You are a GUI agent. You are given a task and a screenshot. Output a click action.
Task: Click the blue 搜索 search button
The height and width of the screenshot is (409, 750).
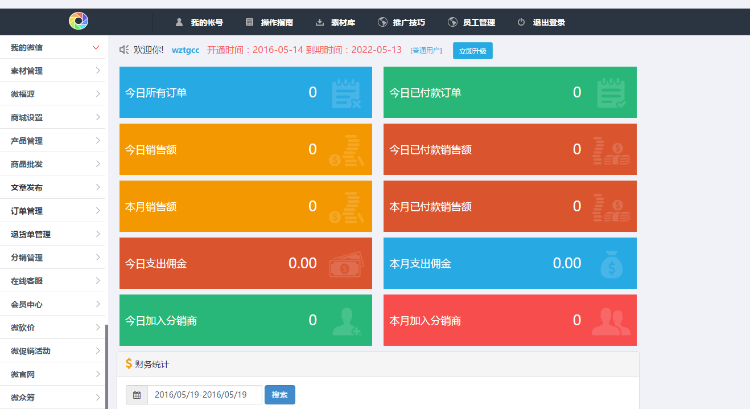coord(280,395)
